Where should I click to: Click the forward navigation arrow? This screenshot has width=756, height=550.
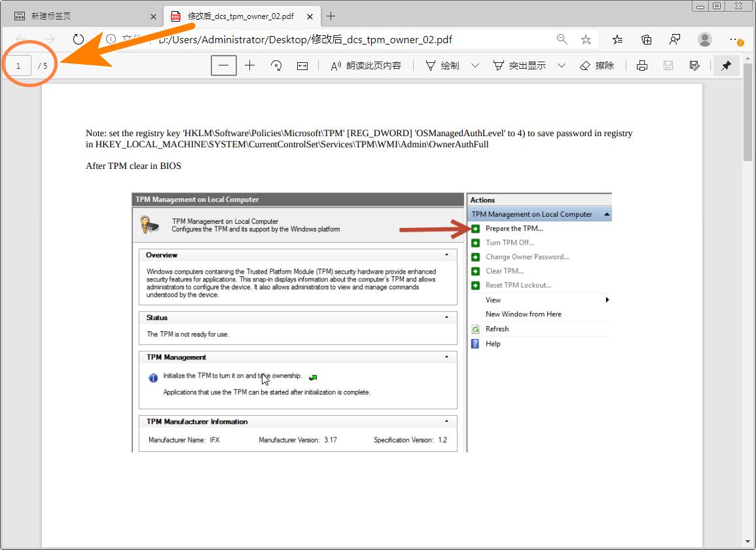coord(49,39)
